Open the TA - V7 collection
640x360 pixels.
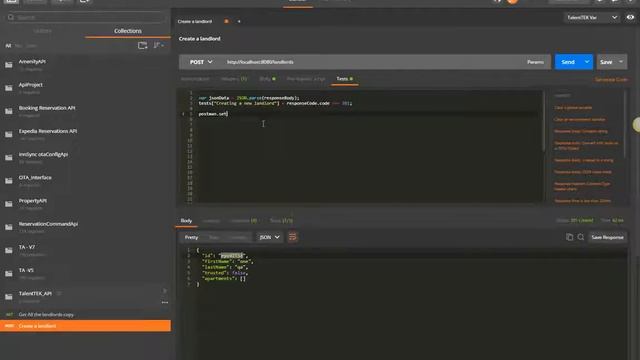(x=27, y=247)
